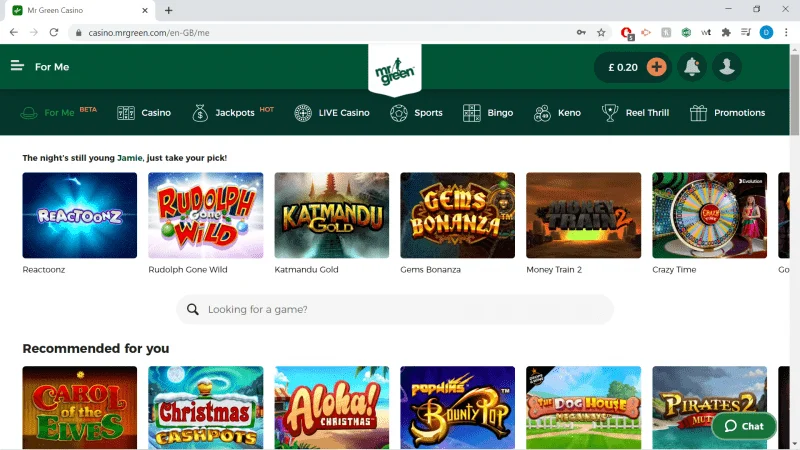
Task: Launch The Dog House Megaways
Action: [584, 408]
